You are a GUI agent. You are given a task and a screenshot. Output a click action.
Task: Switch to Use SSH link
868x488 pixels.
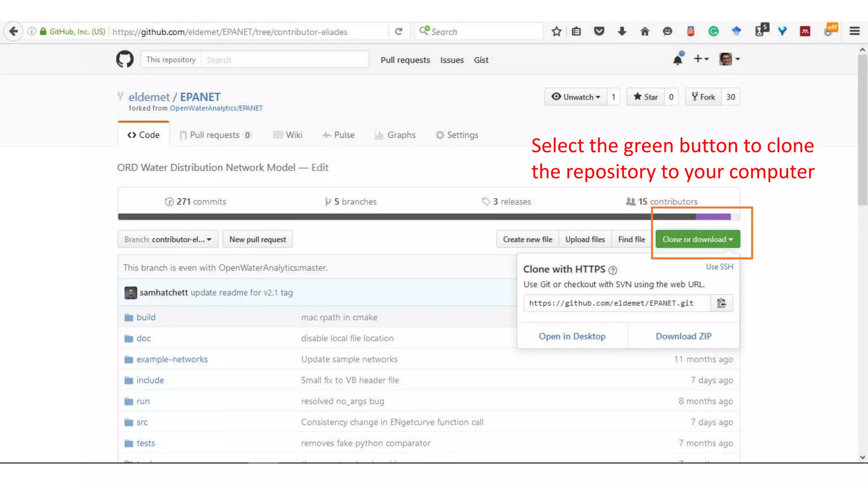[x=719, y=267]
